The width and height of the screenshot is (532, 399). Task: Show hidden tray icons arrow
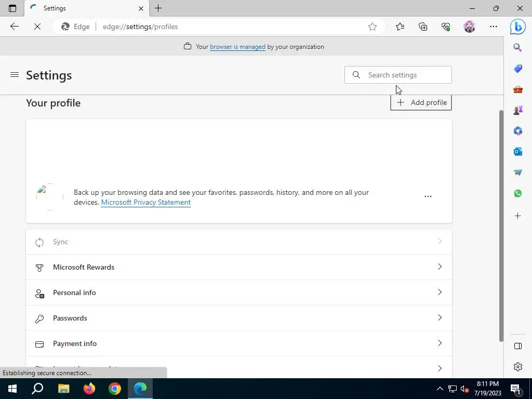click(x=440, y=389)
